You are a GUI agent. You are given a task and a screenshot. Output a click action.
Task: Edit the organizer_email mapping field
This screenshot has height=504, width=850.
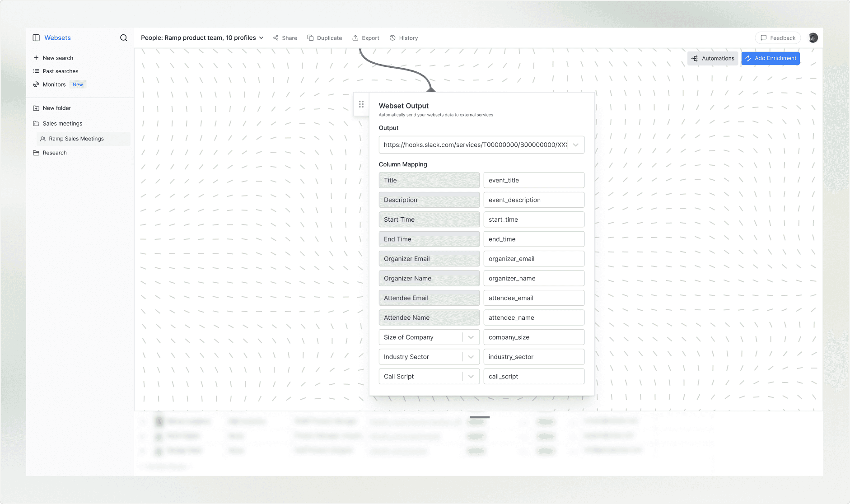[534, 259]
